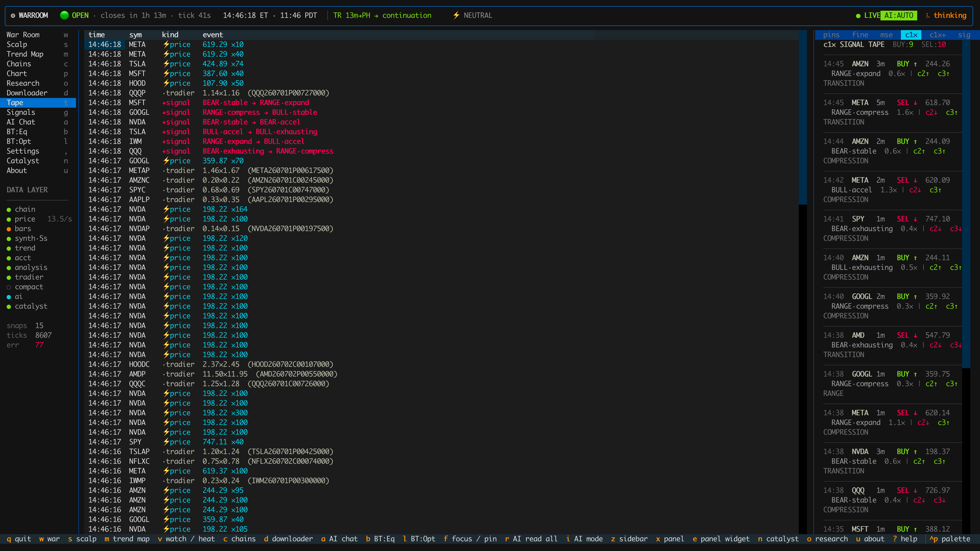980x551 pixels.
Task: Click 'f focus / pin' footer shortcut
Action: pyautogui.click(x=470, y=539)
